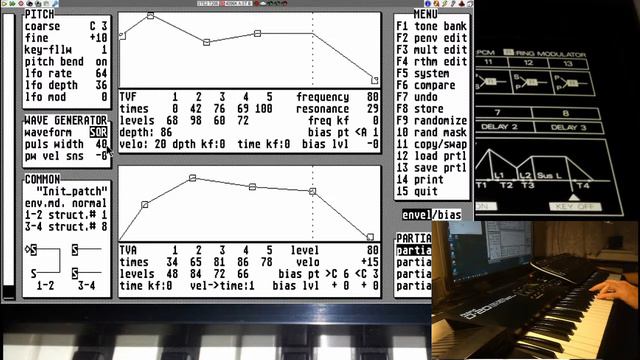The width and height of the screenshot is (640, 360).
Task: Change TVA bias pt <C 3 value
Action: pos(367,274)
